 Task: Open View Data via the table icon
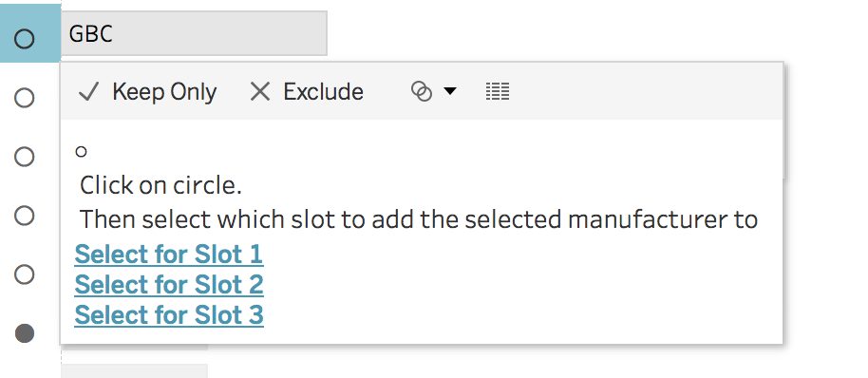tap(498, 91)
